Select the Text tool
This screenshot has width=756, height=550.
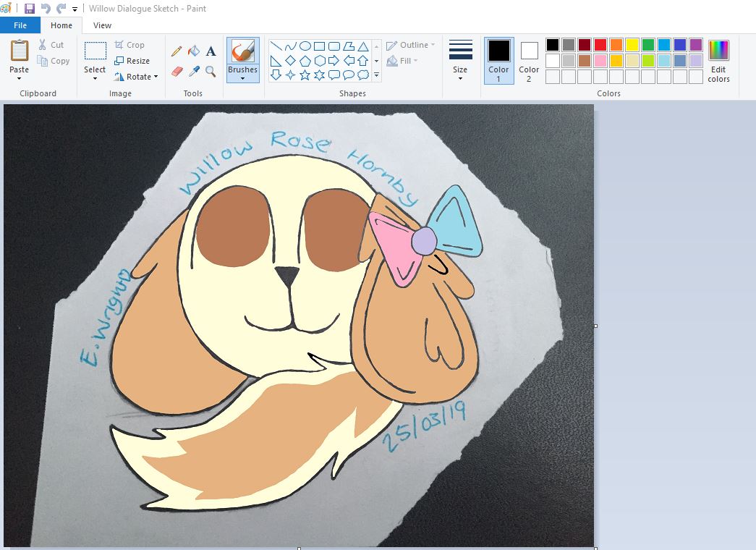(x=211, y=51)
